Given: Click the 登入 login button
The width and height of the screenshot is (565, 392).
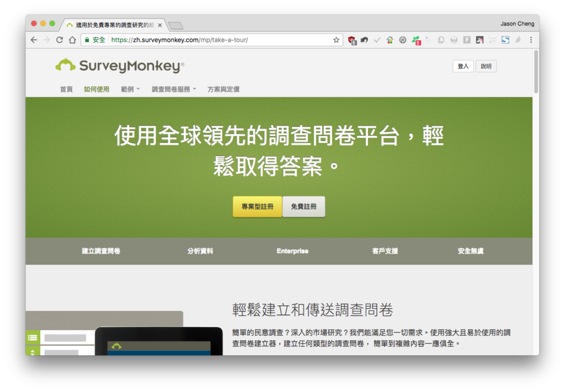Looking at the screenshot, I should 463,66.
